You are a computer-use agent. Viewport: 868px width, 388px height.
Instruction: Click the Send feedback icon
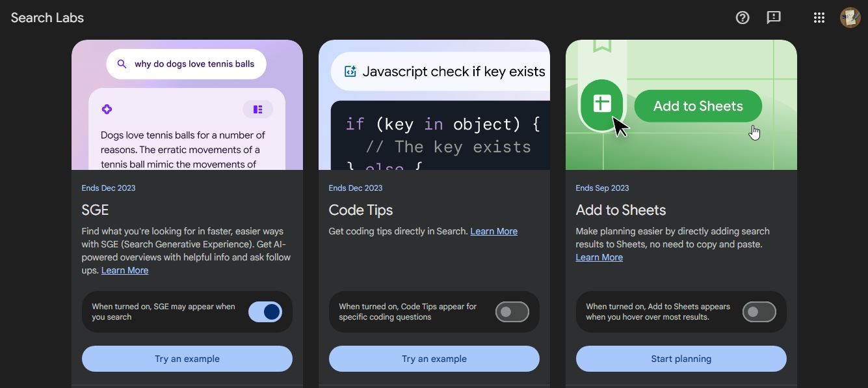tap(774, 18)
